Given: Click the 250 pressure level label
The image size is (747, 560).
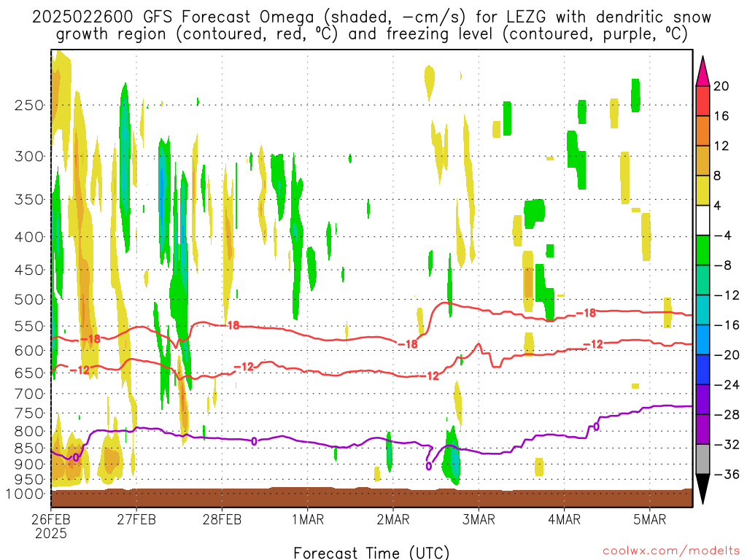Looking at the screenshot, I should (29, 105).
